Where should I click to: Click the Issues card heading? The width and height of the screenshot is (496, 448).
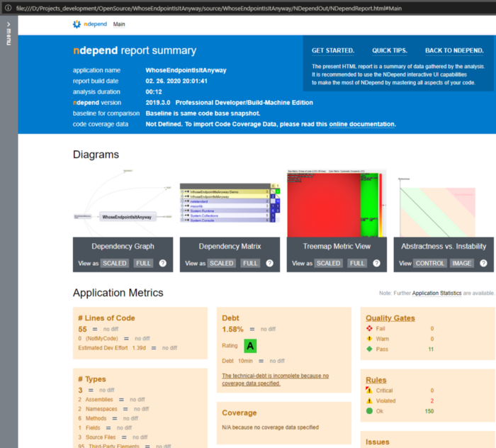(x=378, y=442)
